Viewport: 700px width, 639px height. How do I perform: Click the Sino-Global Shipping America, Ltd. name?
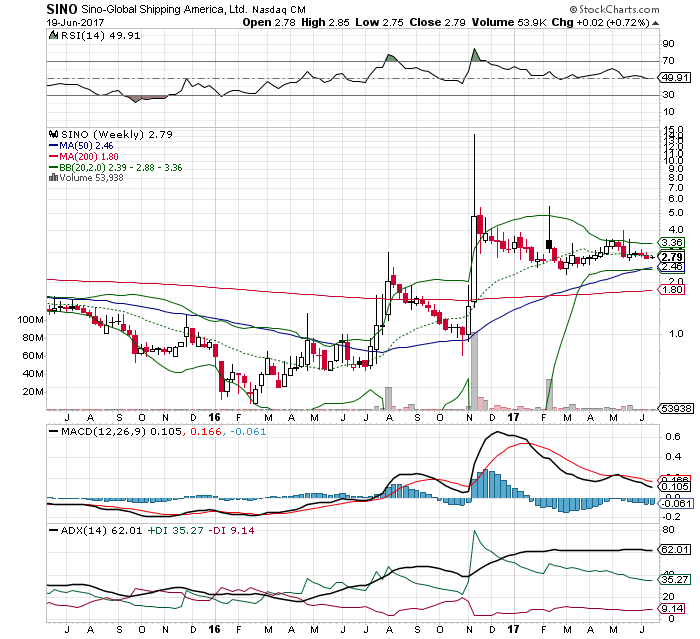(164, 9)
